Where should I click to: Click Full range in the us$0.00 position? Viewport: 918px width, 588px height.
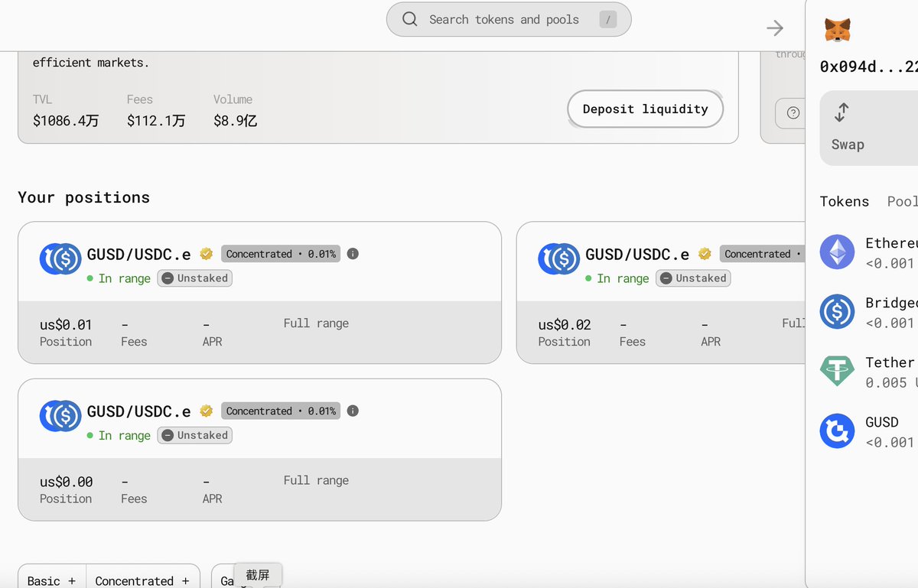click(316, 480)
